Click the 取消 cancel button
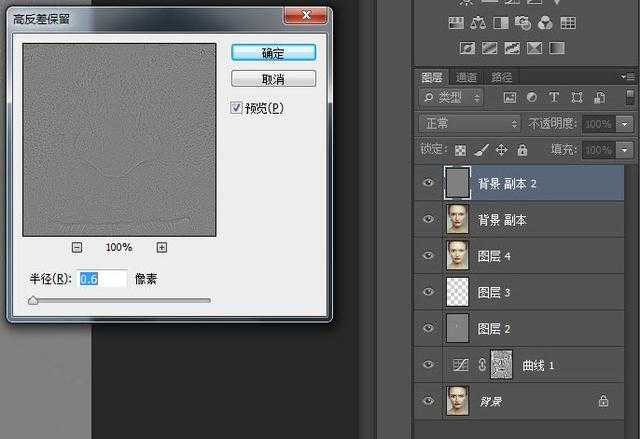The width and height of the screenshot is (640, 439). click(273, 79)
